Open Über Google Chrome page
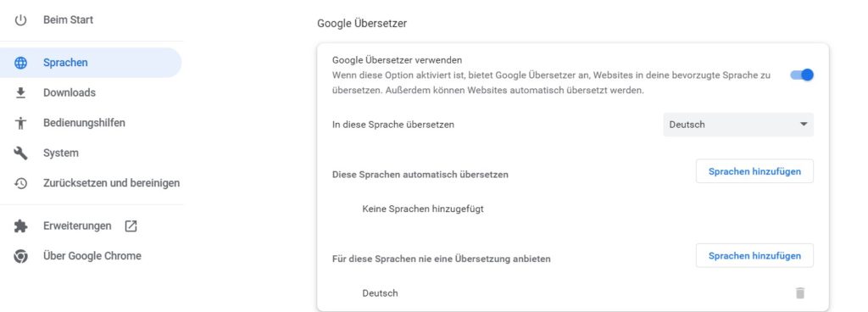The width and height of the screenshot is (868, 312). (92, 255)
